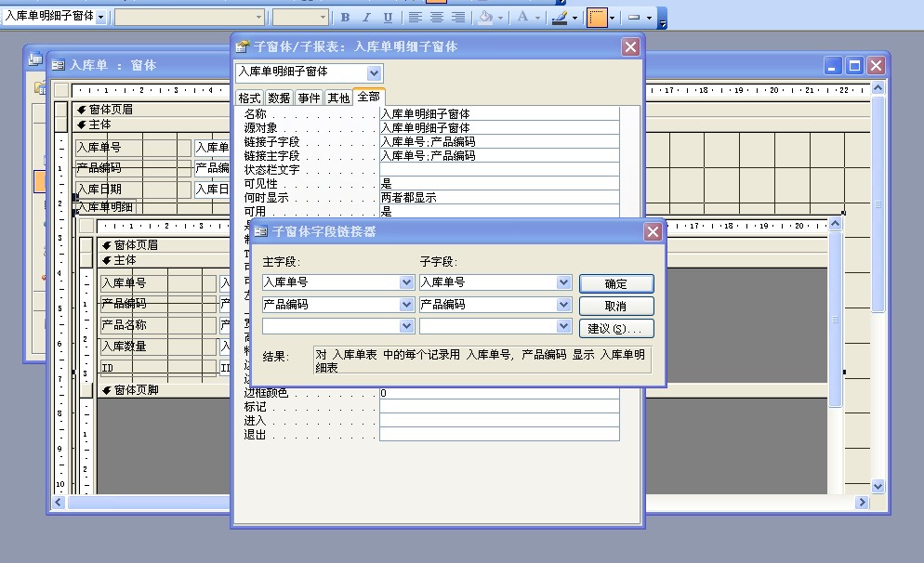
Task: Expand the font color dropdown arrow
Action: coord(537,18)
